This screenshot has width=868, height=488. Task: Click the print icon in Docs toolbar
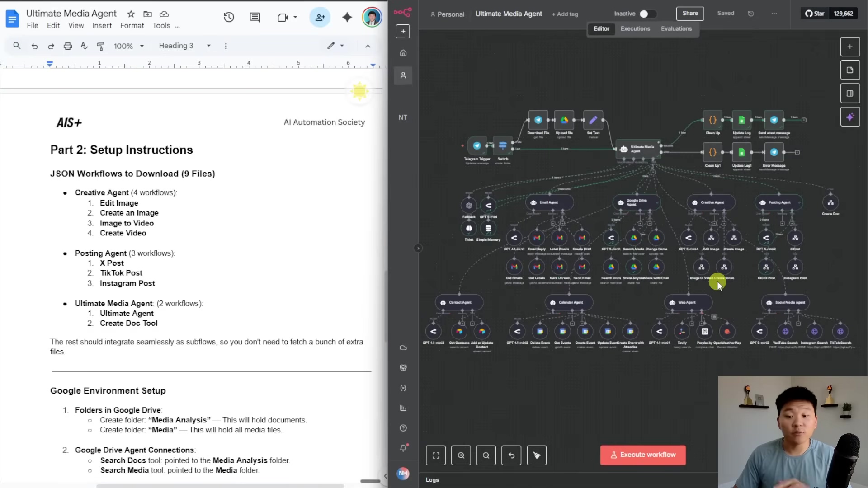tap(67, 46)
